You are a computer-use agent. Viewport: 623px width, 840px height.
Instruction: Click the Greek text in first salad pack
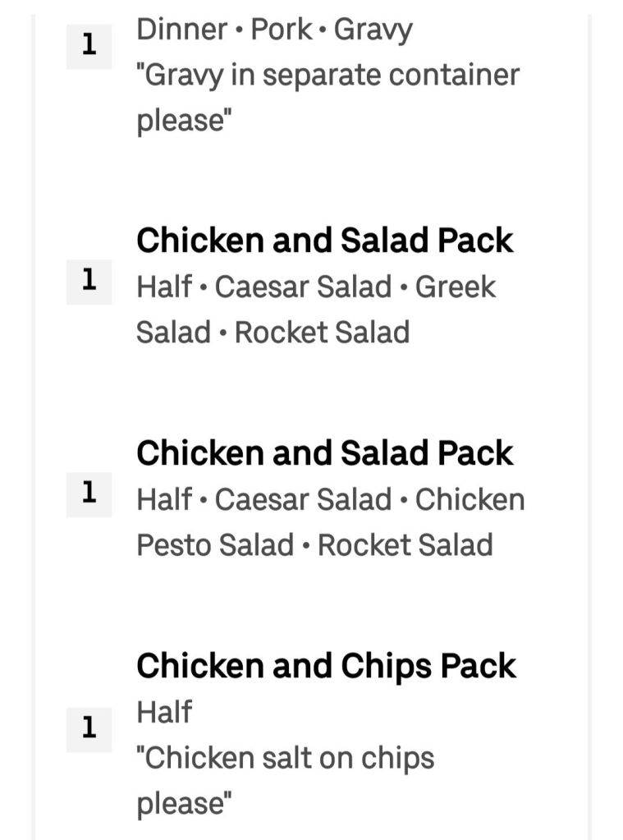coord(456,287)
